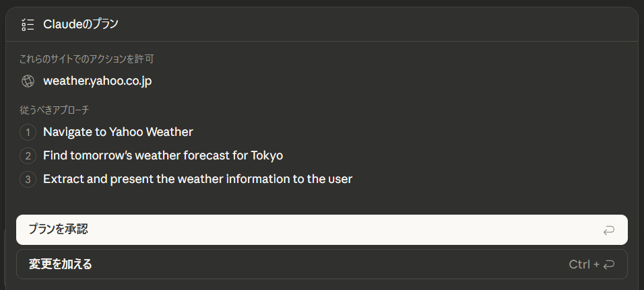Click the checklist icon beside Claudeのプラン

28,25
